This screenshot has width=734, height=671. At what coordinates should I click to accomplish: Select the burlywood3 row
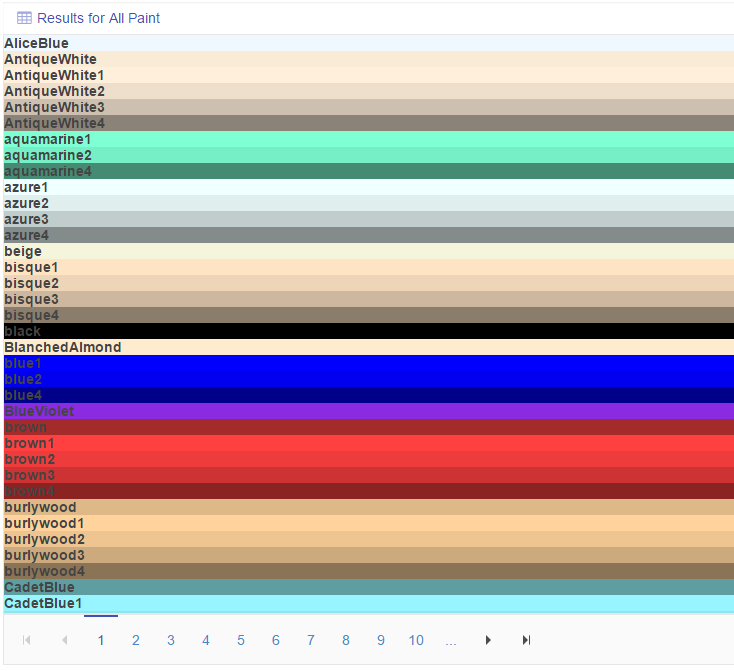click(369, 555)
